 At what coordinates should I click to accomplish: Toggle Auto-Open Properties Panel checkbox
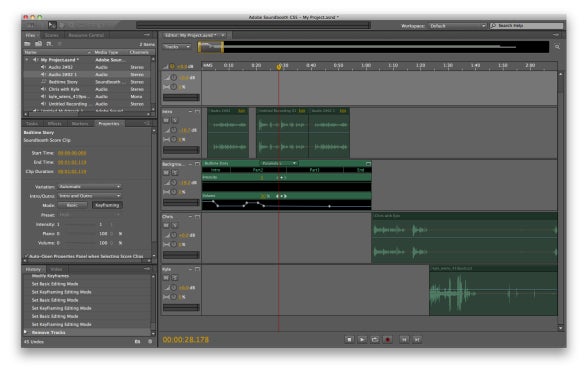27,256
